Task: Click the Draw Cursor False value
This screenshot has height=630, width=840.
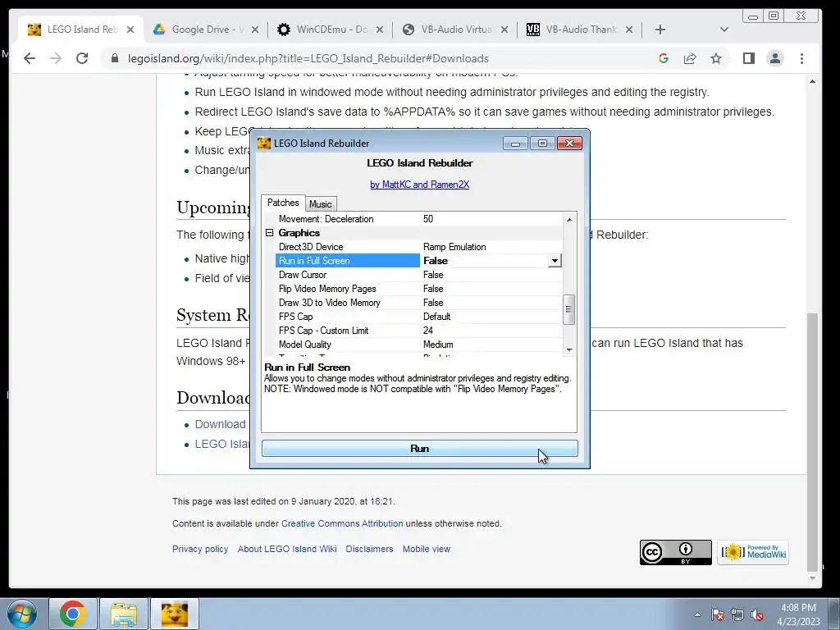Action: (x=433, y=275)
